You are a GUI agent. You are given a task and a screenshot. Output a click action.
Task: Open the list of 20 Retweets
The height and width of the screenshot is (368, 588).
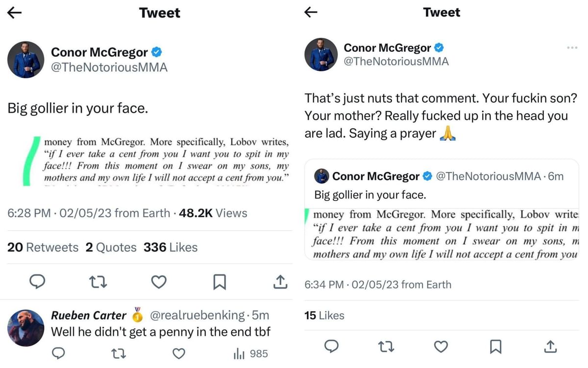(43, 247)
